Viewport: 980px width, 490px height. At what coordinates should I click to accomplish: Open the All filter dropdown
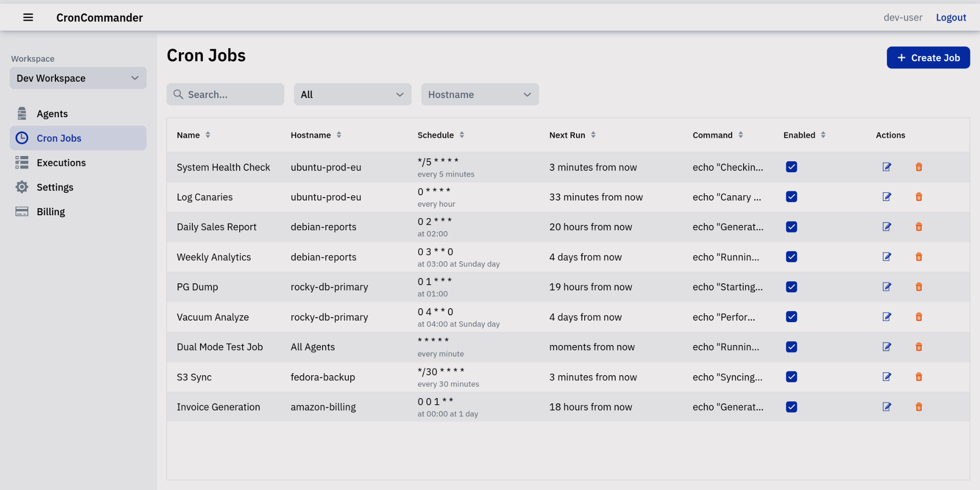click(352, 94)
